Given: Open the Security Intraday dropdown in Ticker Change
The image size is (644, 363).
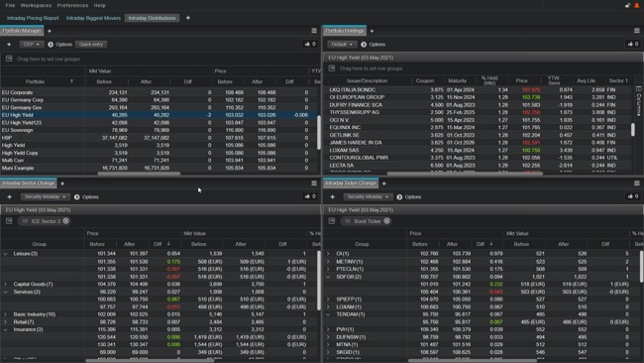Looking at the screenshot, I should pos(368,197).
